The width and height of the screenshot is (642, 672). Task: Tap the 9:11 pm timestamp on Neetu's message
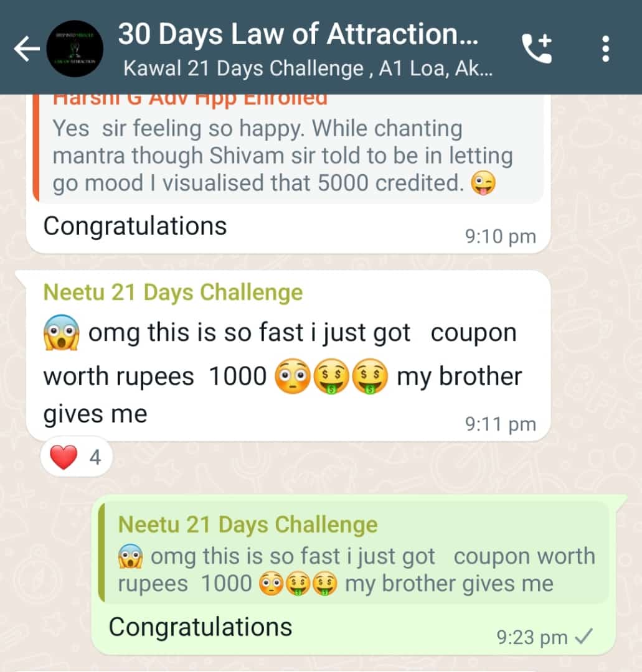501,424
